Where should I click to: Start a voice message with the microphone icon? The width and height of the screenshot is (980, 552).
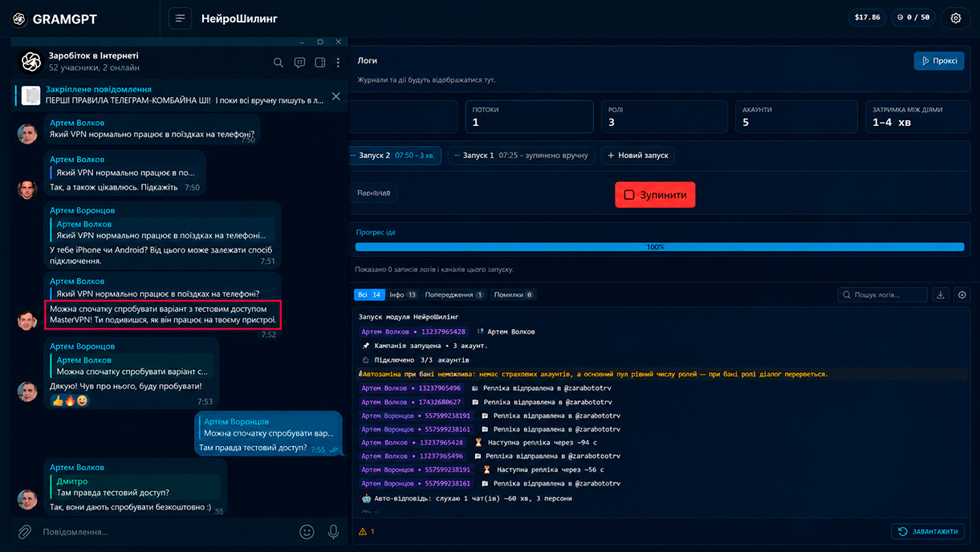coord(333,531)
